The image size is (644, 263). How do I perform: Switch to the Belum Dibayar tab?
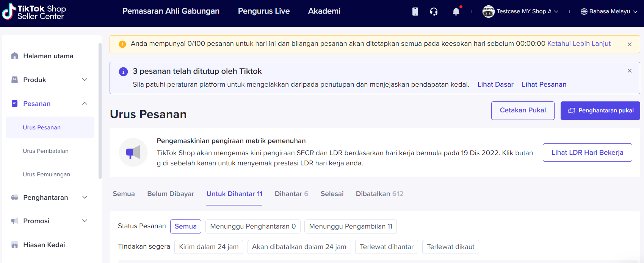tap(171, 194)
